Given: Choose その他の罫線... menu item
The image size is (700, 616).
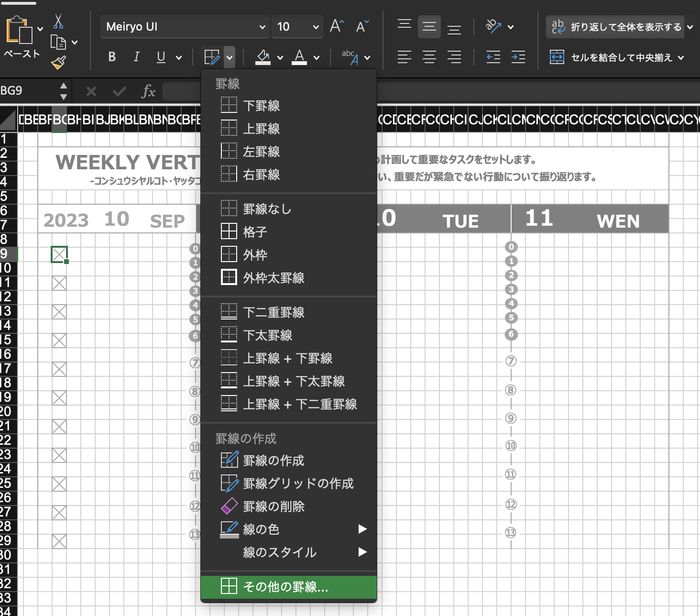Looking at the screenshot, I should click(x=285, y=587).
